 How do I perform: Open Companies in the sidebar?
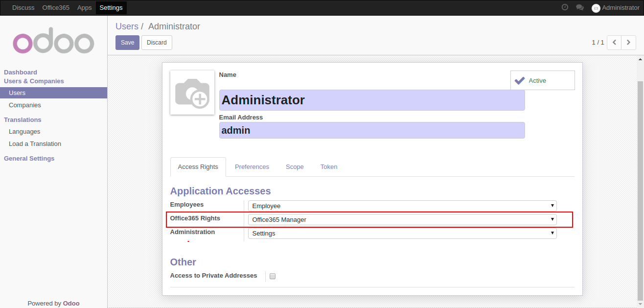click(25, 105)
